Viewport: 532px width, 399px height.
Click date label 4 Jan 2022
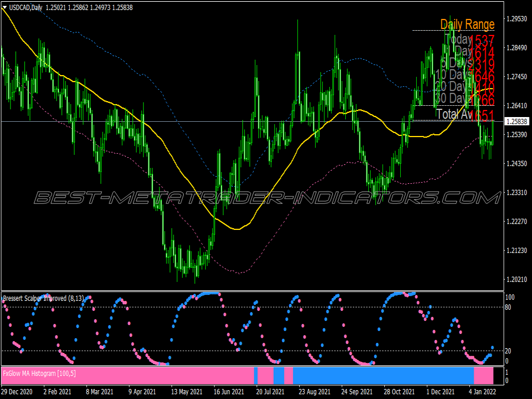click(483, 391)
